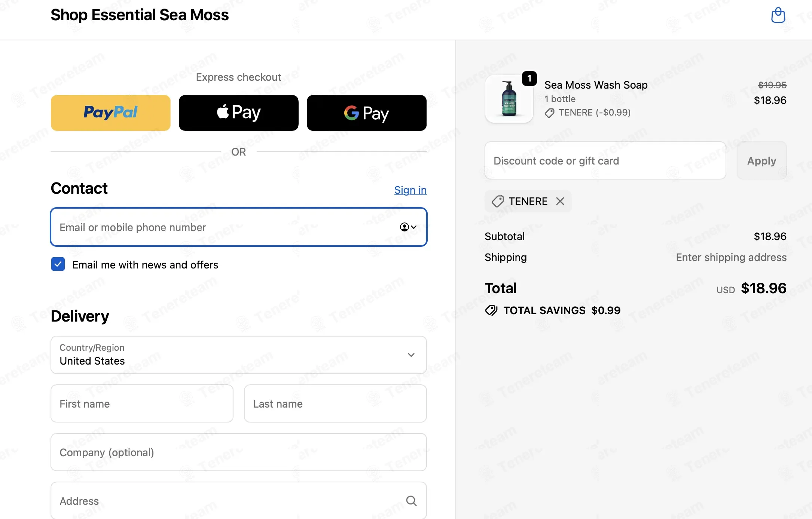812x519 pixels.
Task: Click the First name field
Action: (x=142, y=404)
